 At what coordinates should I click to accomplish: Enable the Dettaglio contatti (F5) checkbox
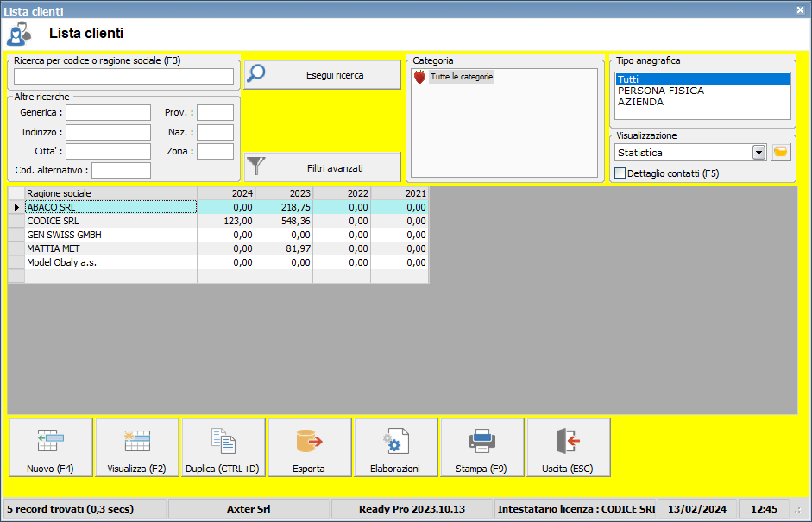[620, 173]
